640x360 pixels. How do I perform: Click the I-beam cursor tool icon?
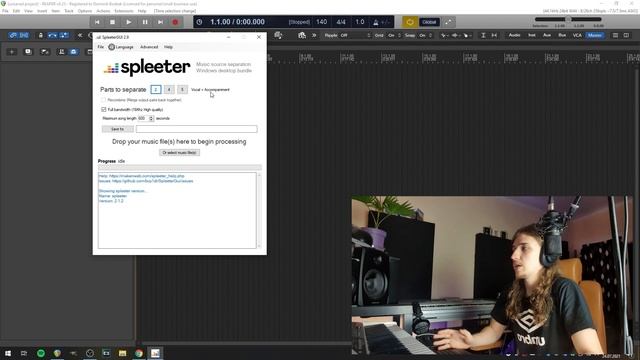pos(483,36)
